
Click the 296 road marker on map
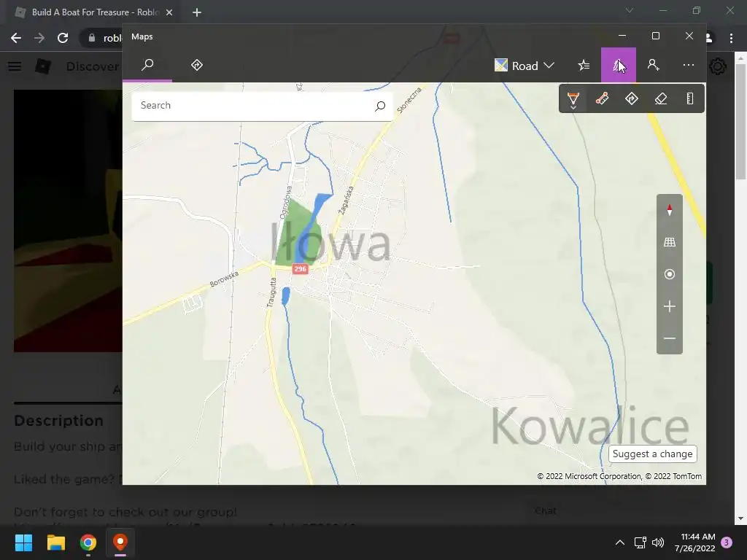coord(300,269)
